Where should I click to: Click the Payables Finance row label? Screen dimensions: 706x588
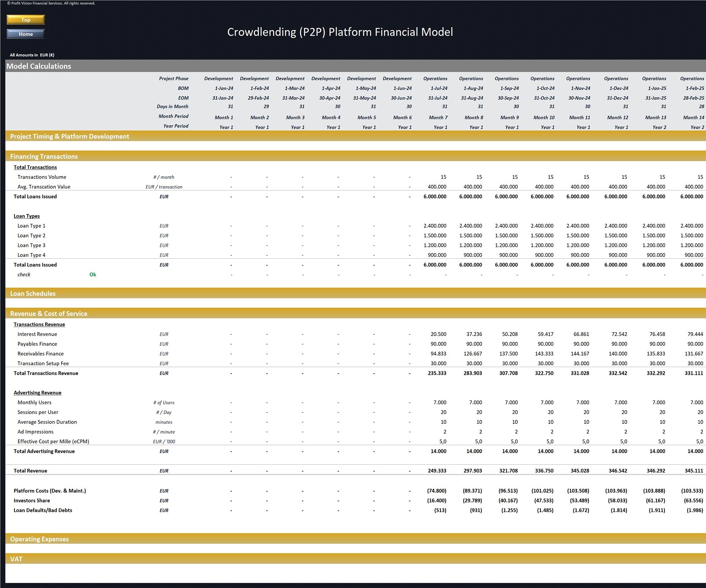(x=37, y=344)
